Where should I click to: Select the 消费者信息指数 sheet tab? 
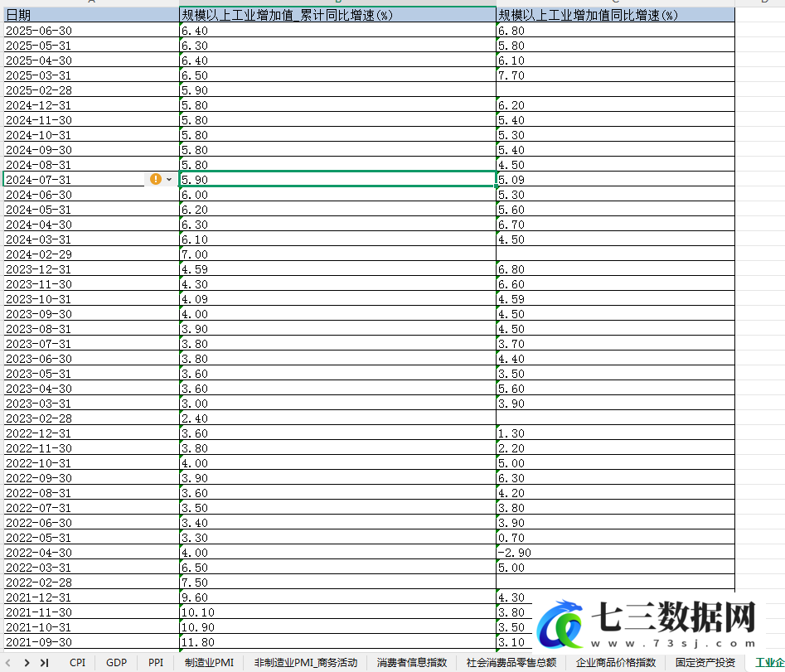pyautogui.click(x=411, y=663)
